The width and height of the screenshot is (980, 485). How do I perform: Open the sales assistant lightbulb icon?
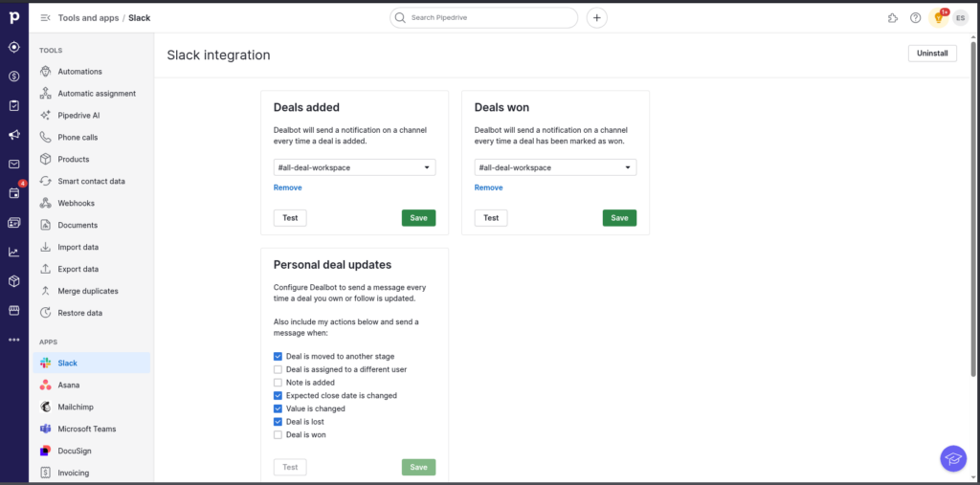[x=938, y=18]
